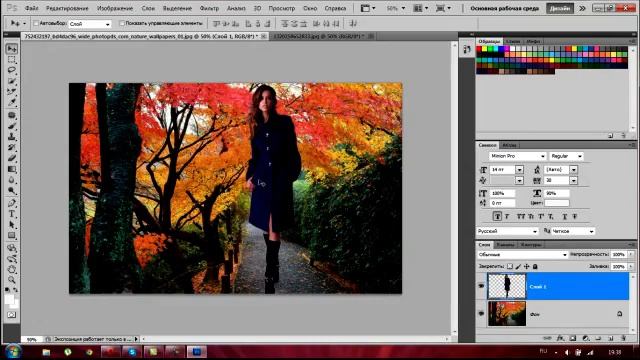Select the Path Selection tool
Screen dimensions: 640x360
(x=12, y=224)
